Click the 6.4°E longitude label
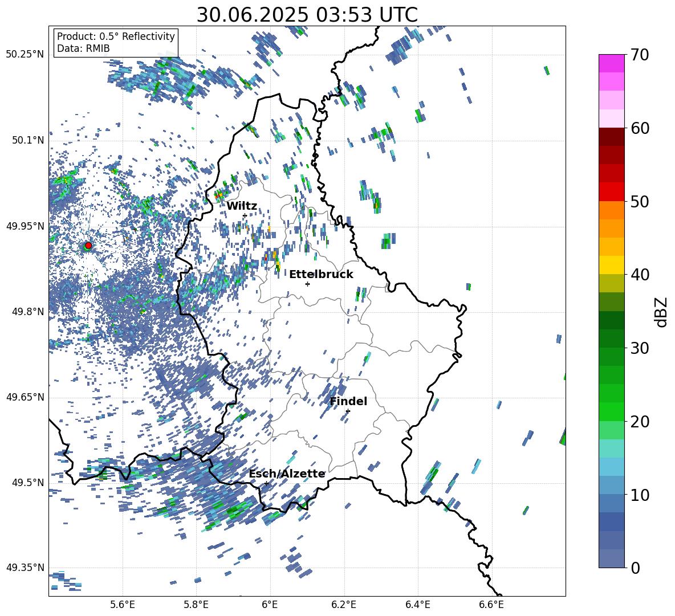The height and width of the screenshot is (616, 675). [417, 605]
